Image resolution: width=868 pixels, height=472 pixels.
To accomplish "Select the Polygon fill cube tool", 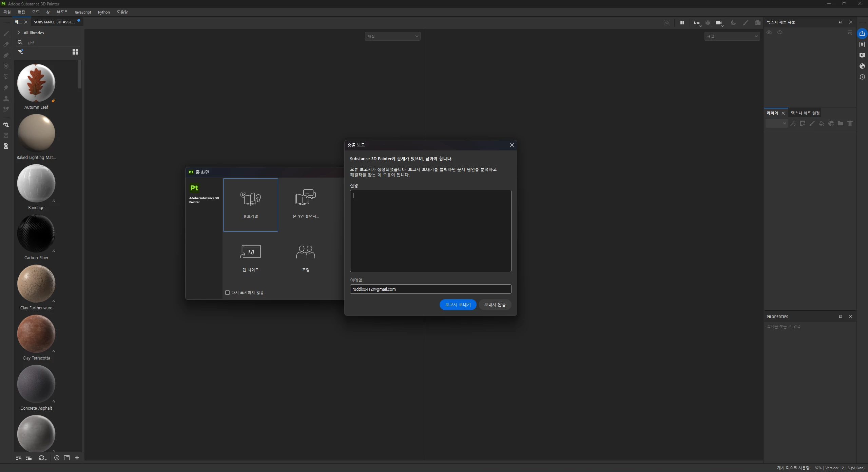I will click(6, 66).
